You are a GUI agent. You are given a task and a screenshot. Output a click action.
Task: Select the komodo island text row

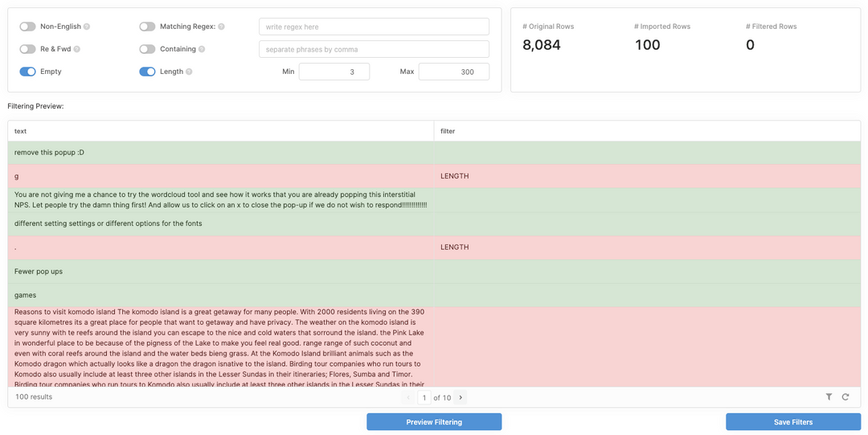coord(434,347)
